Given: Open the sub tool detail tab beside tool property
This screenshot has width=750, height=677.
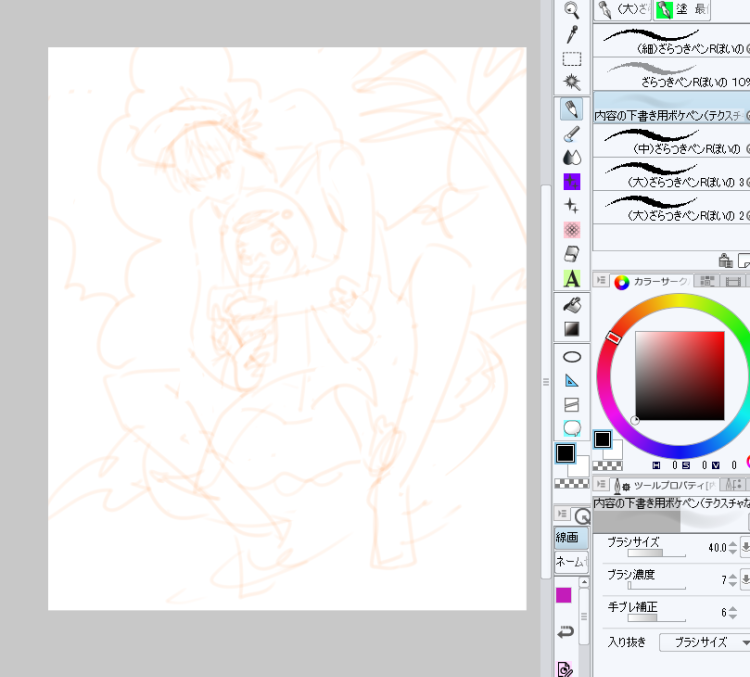Looking at the screenshot, I should (733, 485).
